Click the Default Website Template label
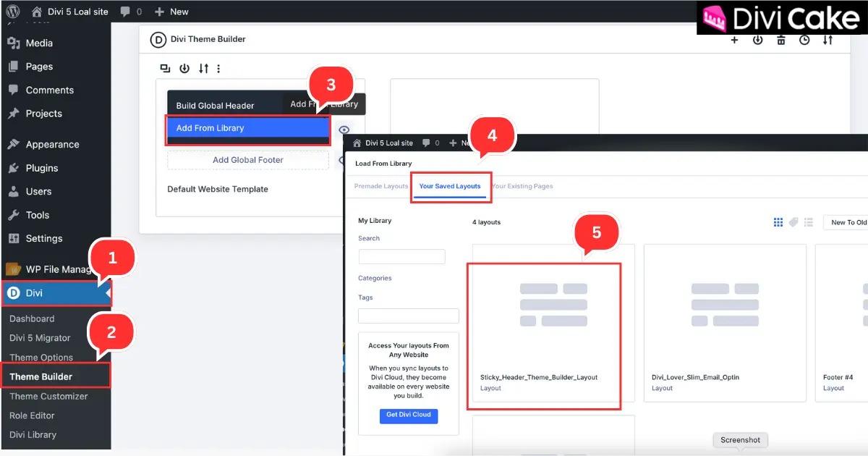 (218, 189)
